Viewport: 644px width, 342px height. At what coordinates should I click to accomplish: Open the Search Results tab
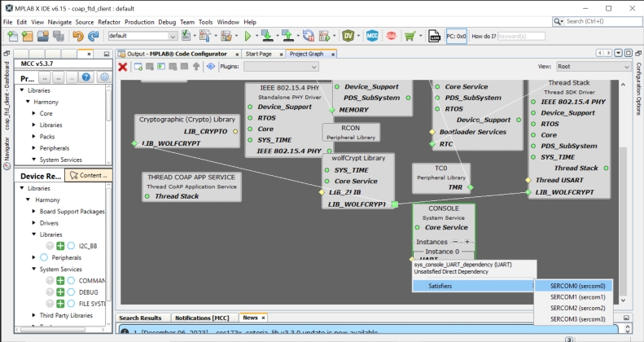point(140,318)
